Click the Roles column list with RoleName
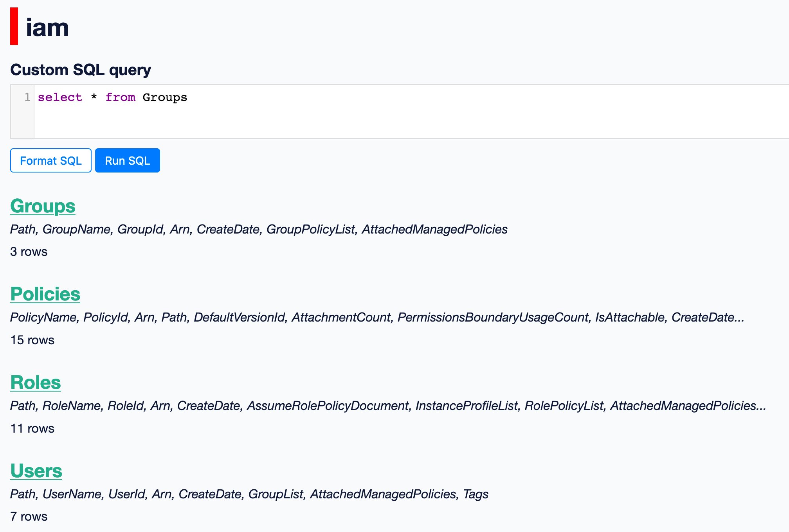 click(x=388, y=406)
